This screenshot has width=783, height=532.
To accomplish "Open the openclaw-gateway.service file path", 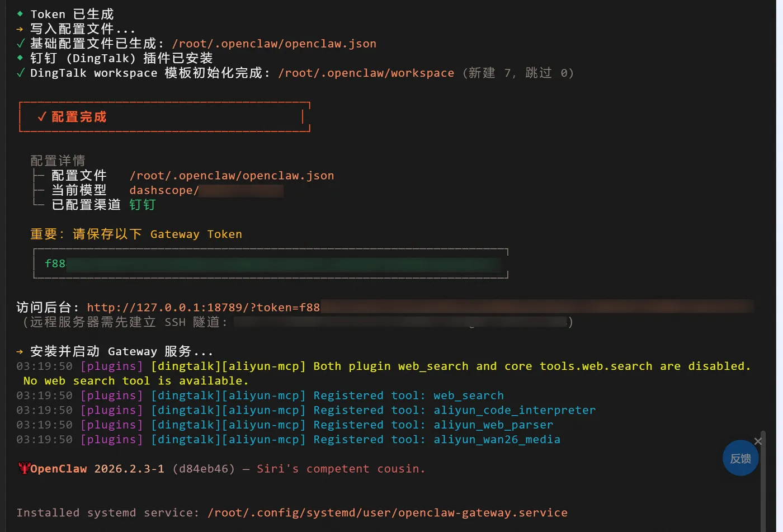I will [387, 512].
